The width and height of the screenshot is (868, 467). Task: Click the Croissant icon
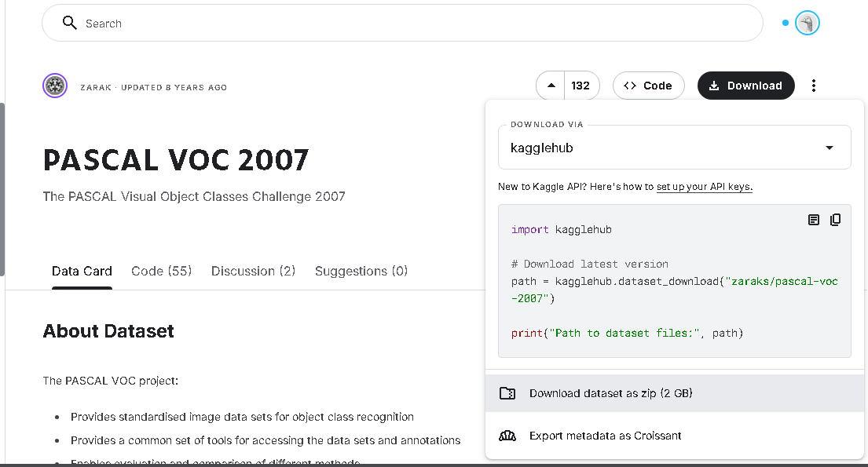pyautogui.click(x=507, y=436)
